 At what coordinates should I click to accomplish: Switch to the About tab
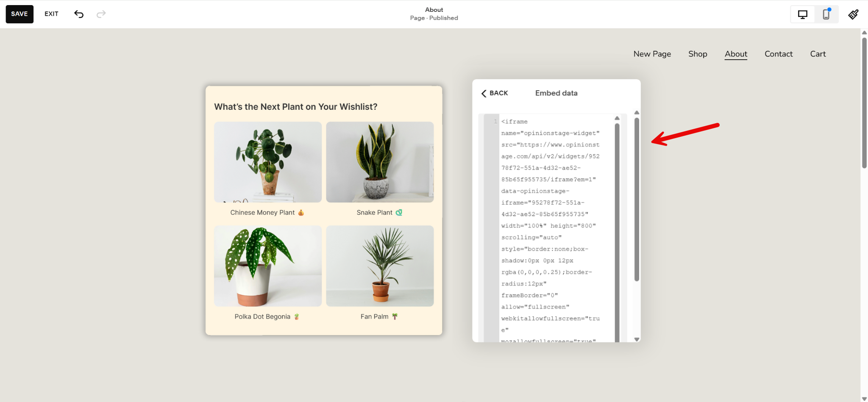click(x=735, y=54)
